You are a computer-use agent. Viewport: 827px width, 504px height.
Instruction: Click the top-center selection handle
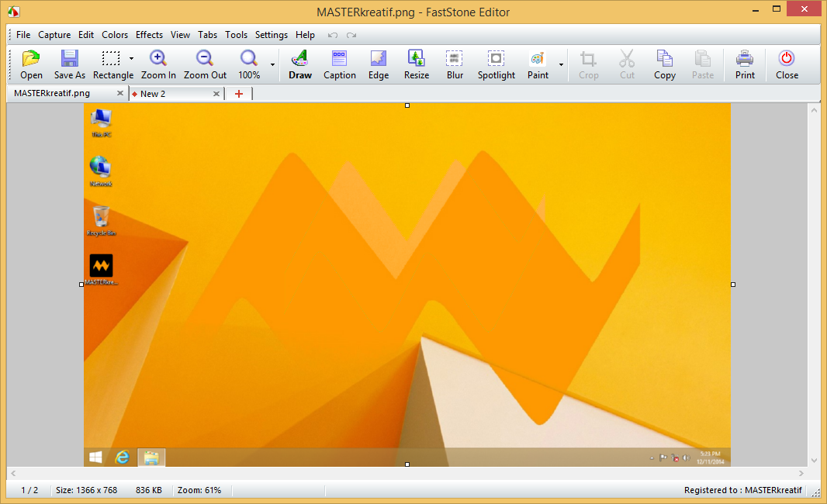pyautogui.click(x=407, y=105)
